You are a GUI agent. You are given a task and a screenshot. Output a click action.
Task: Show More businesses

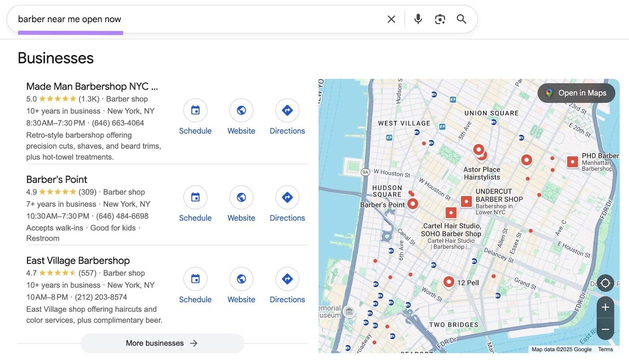(x=162, y=343)
